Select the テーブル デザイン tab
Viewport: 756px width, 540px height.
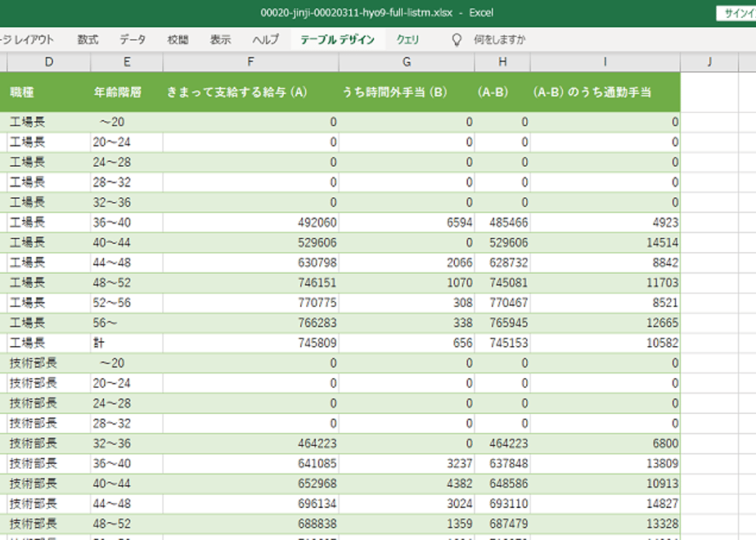pos(337,39)
